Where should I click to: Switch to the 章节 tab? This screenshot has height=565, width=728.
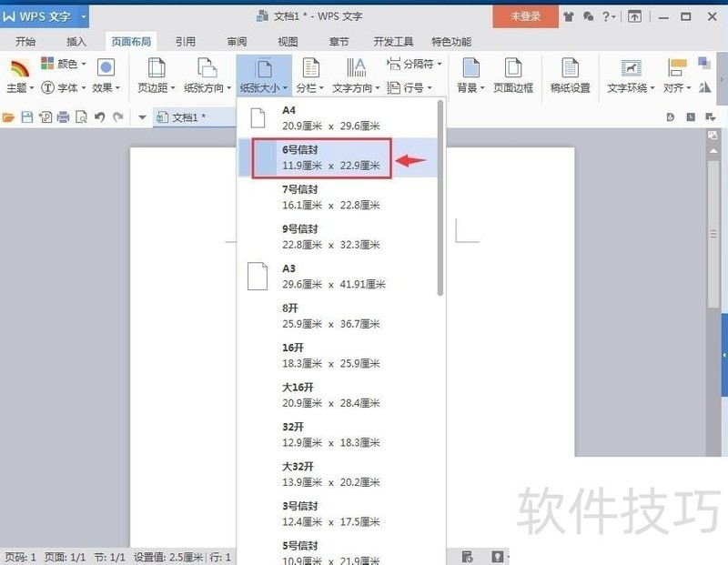(x=339, y=42)
